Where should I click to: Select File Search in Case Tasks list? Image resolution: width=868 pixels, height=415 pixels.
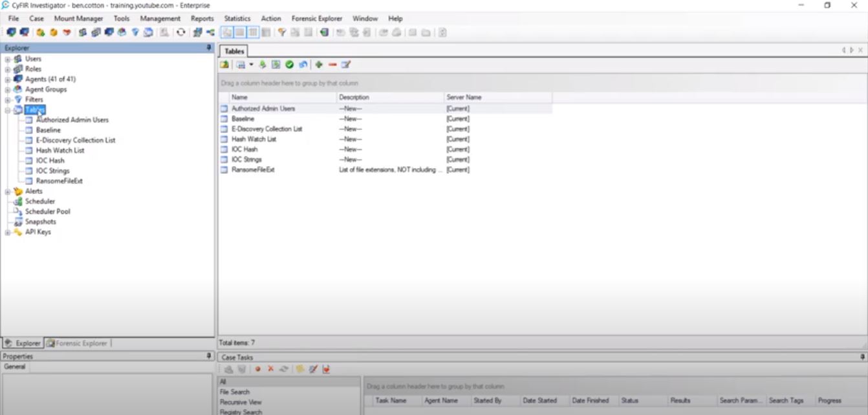289,392
